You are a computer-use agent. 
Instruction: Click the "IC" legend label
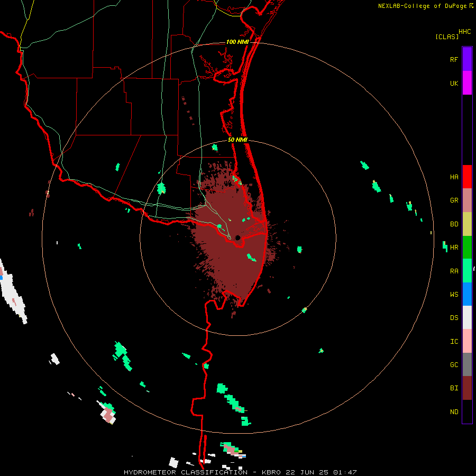click(x=454, y=342)
